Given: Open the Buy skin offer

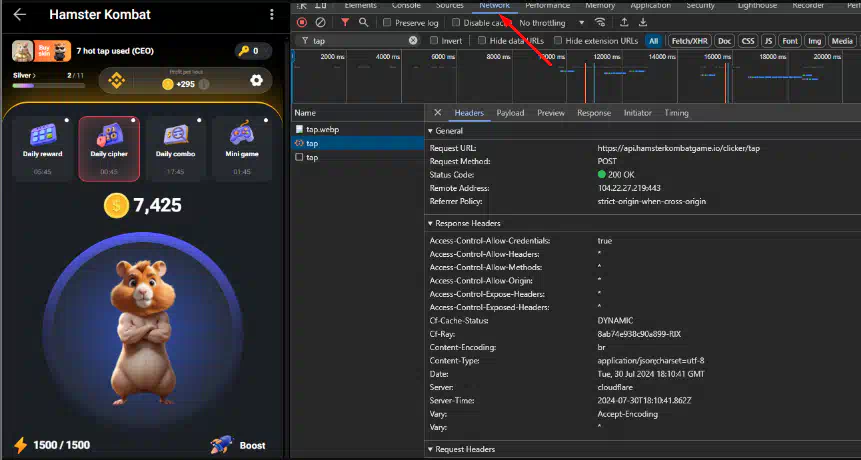Looking at the screenshot, I should coord(53,51).
